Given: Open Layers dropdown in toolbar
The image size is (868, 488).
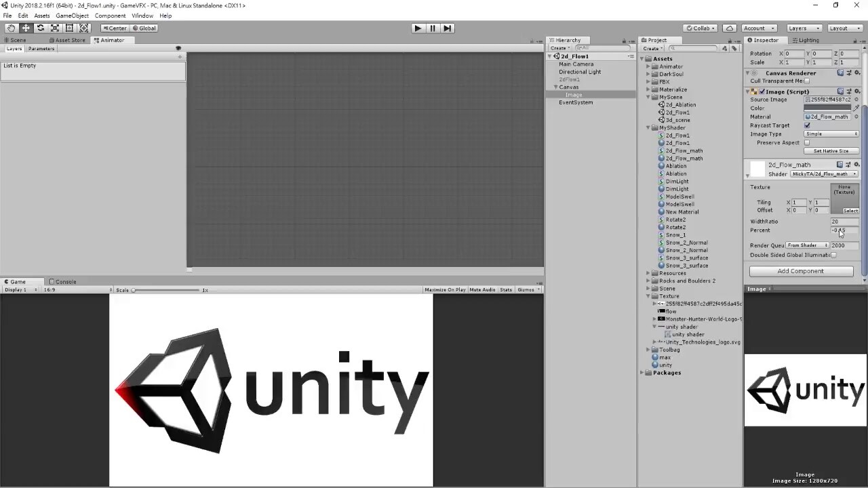Looking at the screenshot, I should (x=804, y=28).
